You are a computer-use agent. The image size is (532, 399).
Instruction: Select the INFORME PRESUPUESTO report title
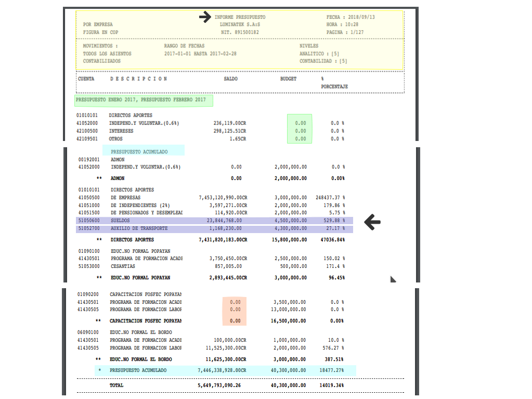(239, 17)
